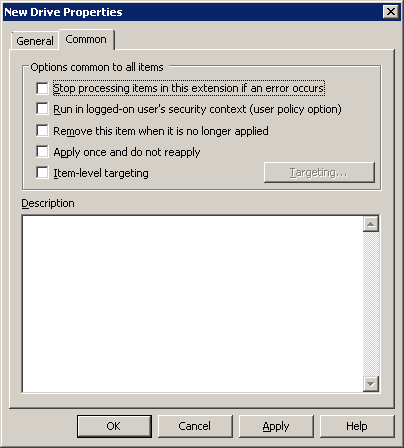Click the Description scrollbar up arrow

tap(371, 224)
